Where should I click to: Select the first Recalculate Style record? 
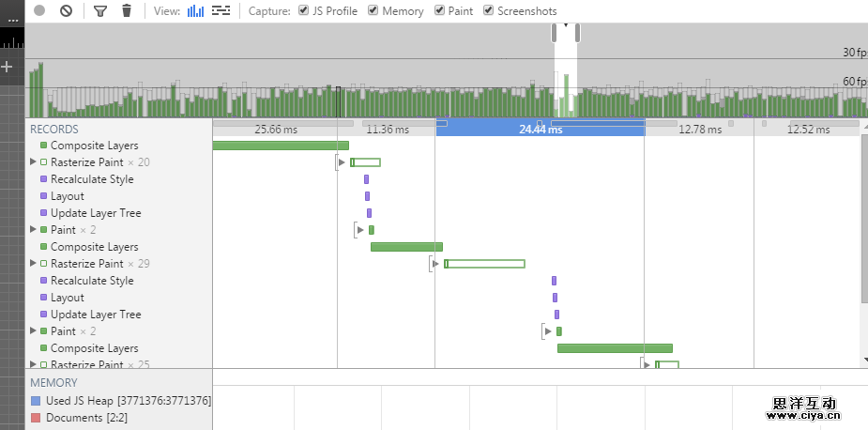[92, 179]
